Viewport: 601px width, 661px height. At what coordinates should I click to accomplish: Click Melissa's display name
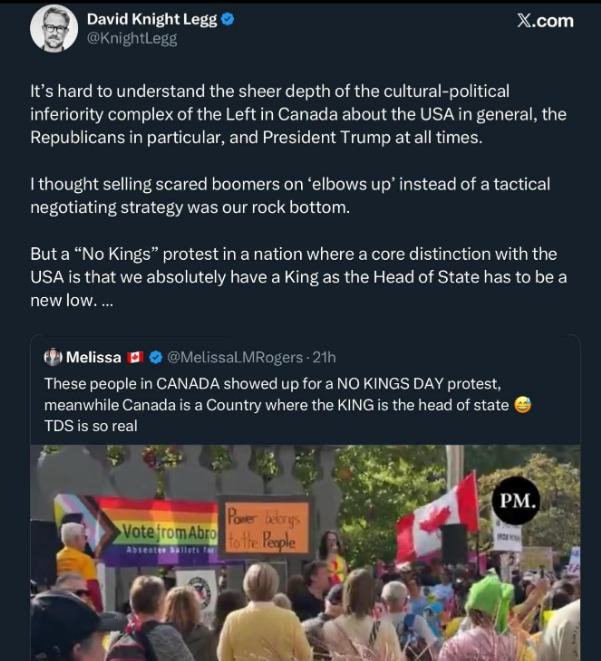point(93,357)
